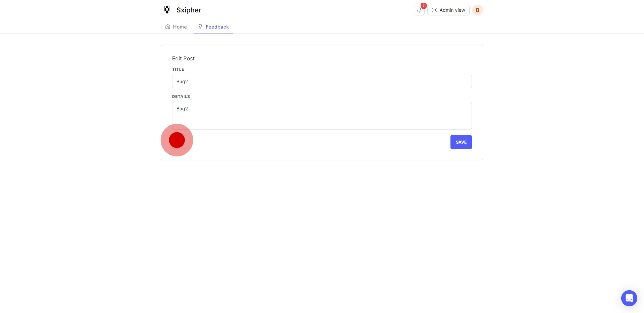Click inside the DETAILS text area
This screenshot has width=644, height=313.
(322, 115)
